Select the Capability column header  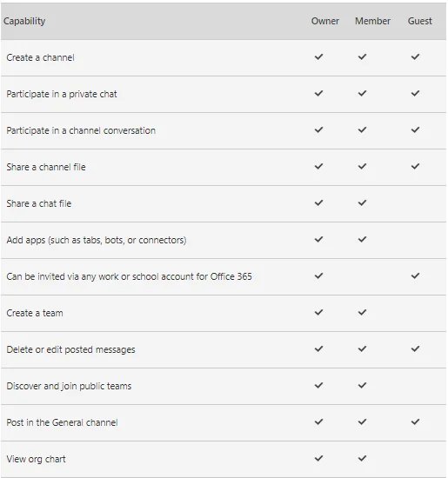pos(24,21)
